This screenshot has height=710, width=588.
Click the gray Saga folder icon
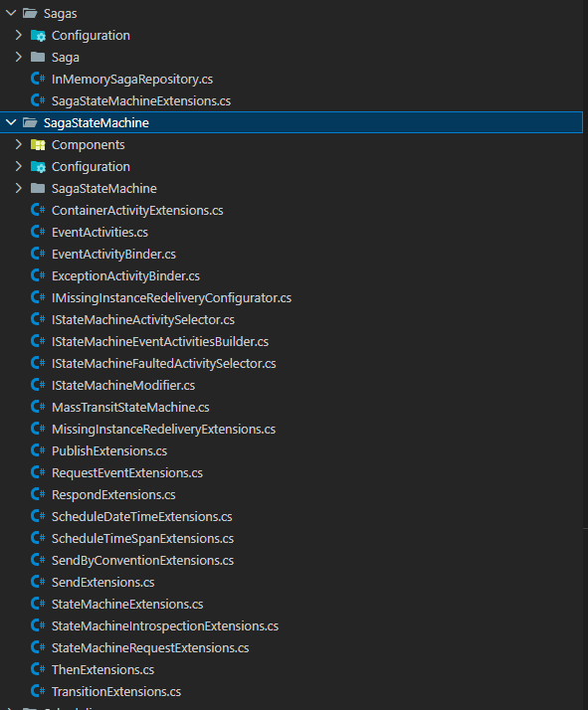38,57
